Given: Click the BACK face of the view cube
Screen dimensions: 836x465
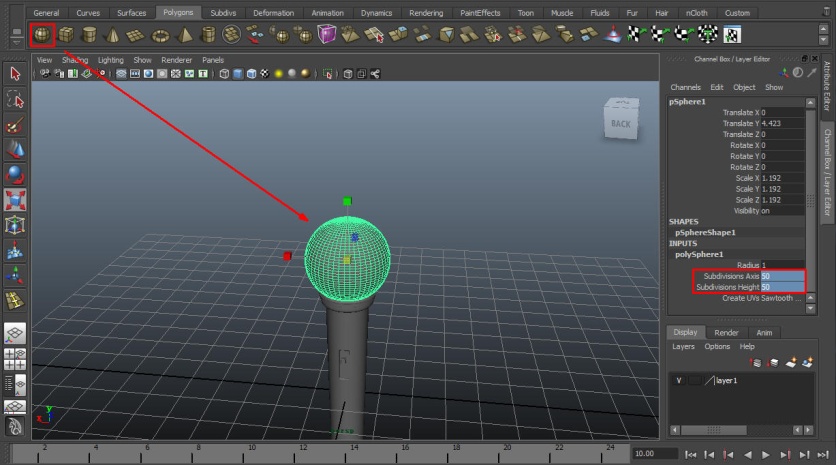Looking at the screenshot, I should [621, 124].
